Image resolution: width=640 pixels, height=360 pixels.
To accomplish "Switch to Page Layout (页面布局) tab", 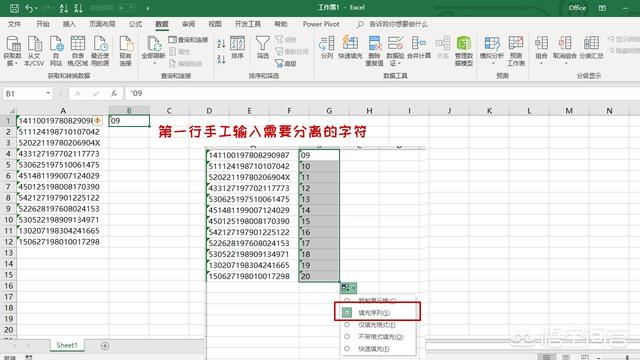I will (102, 24).
